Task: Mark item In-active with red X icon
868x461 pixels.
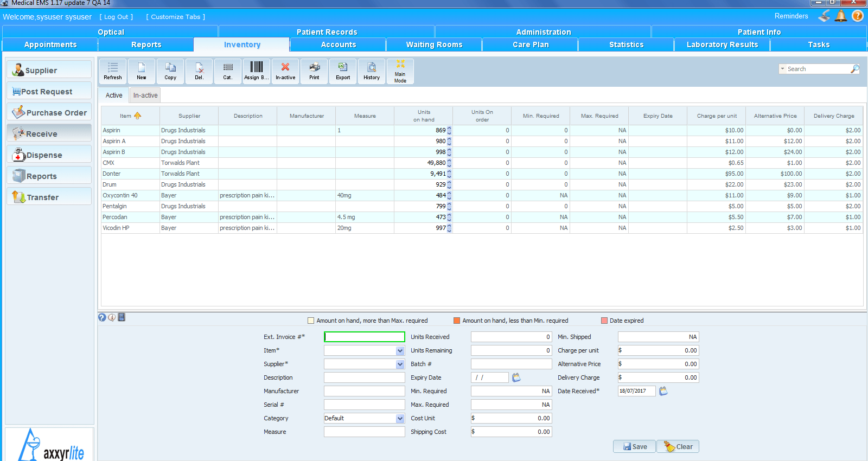Action: 285,71
